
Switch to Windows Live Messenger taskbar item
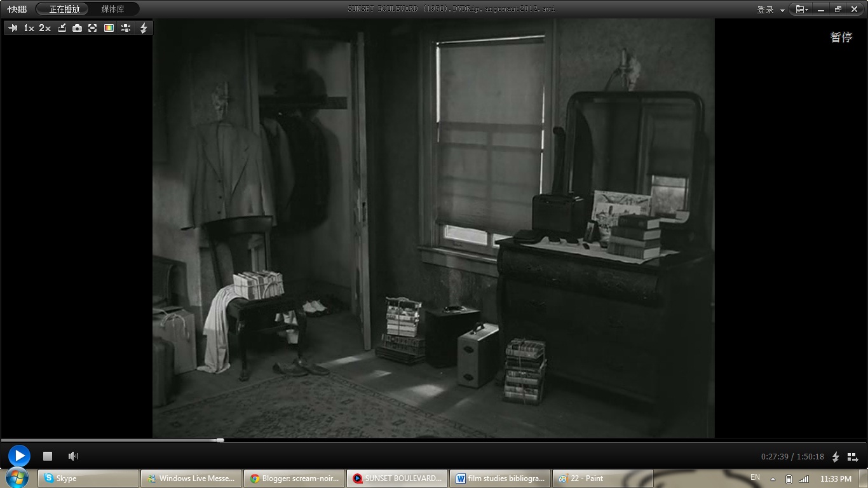pos(191,478)
